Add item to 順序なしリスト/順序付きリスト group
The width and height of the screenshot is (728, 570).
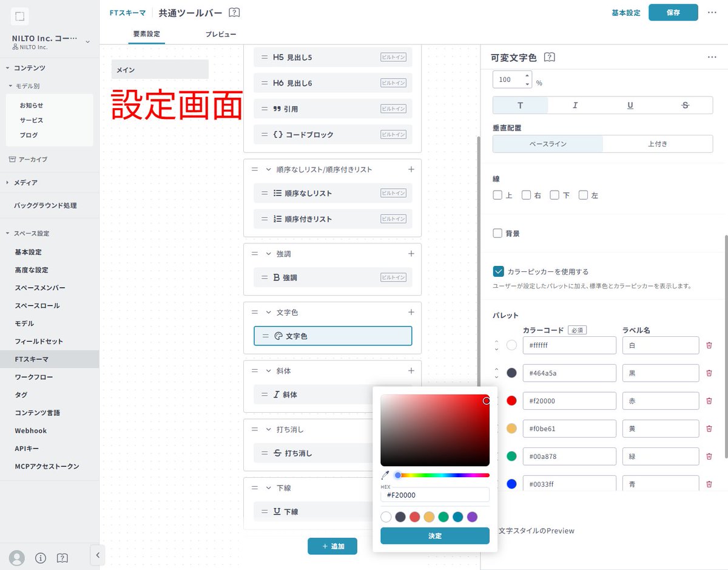pos(411,169)
